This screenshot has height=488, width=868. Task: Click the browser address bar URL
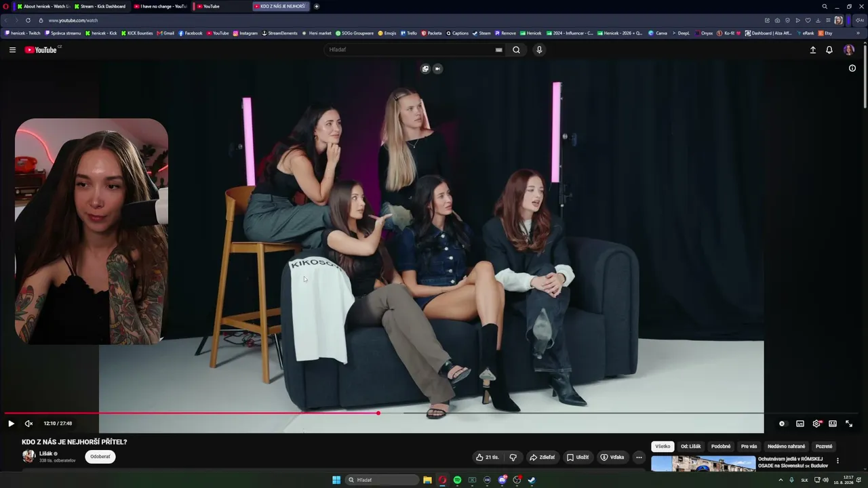[73, 20]
